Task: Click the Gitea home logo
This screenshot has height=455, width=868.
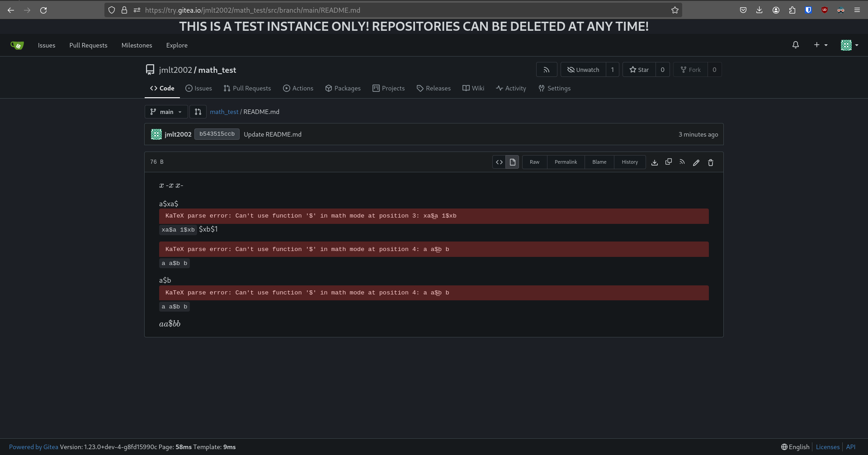Action: click(x=17, y=45)
